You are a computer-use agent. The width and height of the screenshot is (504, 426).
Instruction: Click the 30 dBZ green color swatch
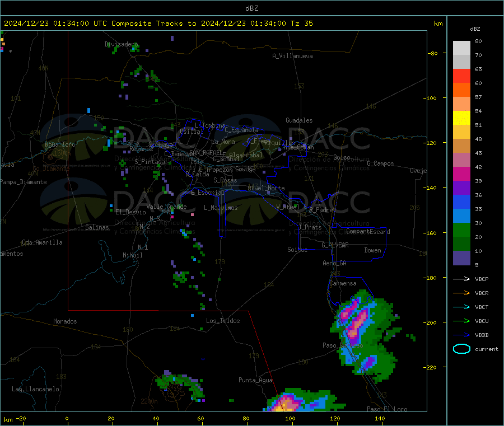click(461, 230)
